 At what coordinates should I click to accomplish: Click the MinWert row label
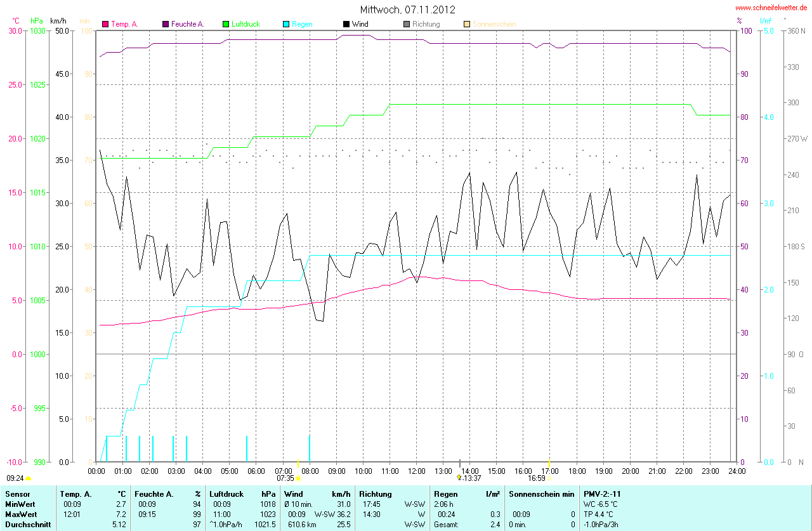point(20,504)
